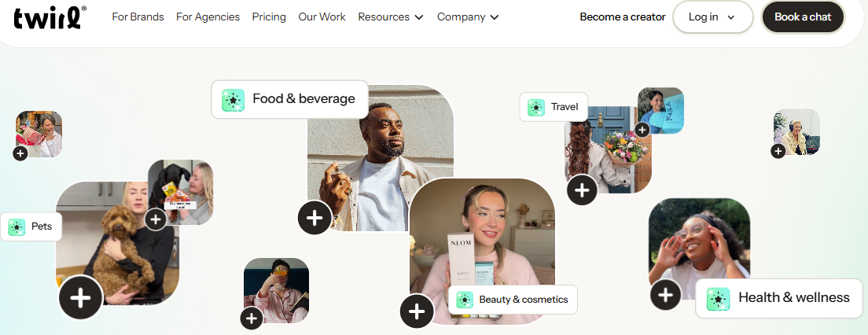
Task: Open the Beauty & cosmetics category tag
Action: click(x=513, y=300)
